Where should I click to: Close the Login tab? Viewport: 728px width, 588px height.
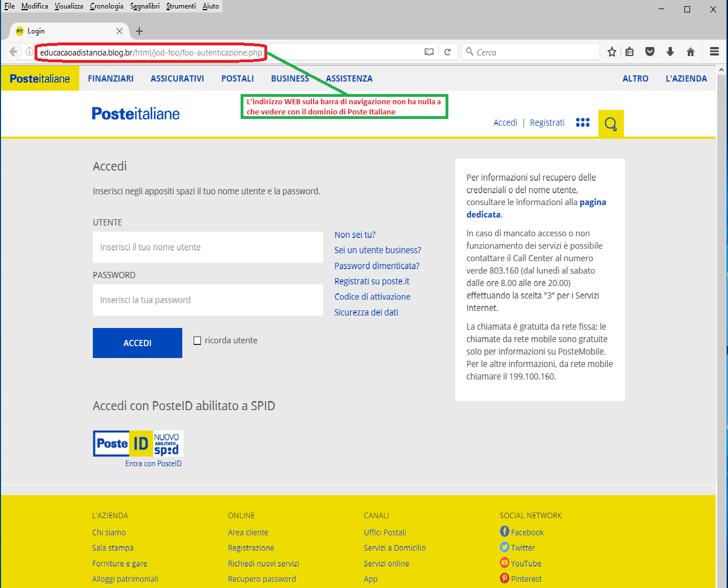119,31
